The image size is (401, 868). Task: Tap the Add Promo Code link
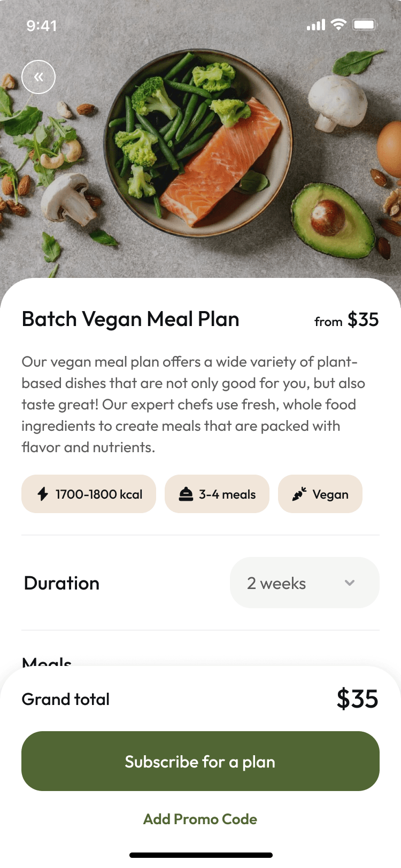[200, 819]
